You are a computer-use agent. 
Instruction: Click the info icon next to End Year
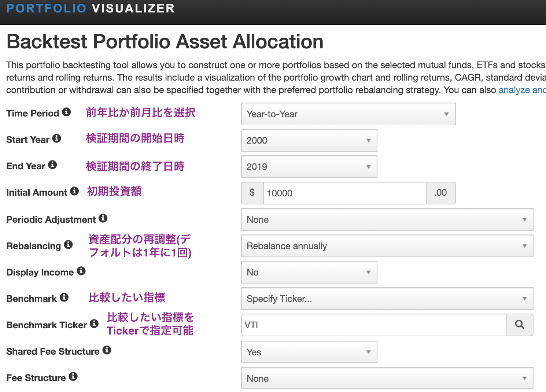coord(52,165)
